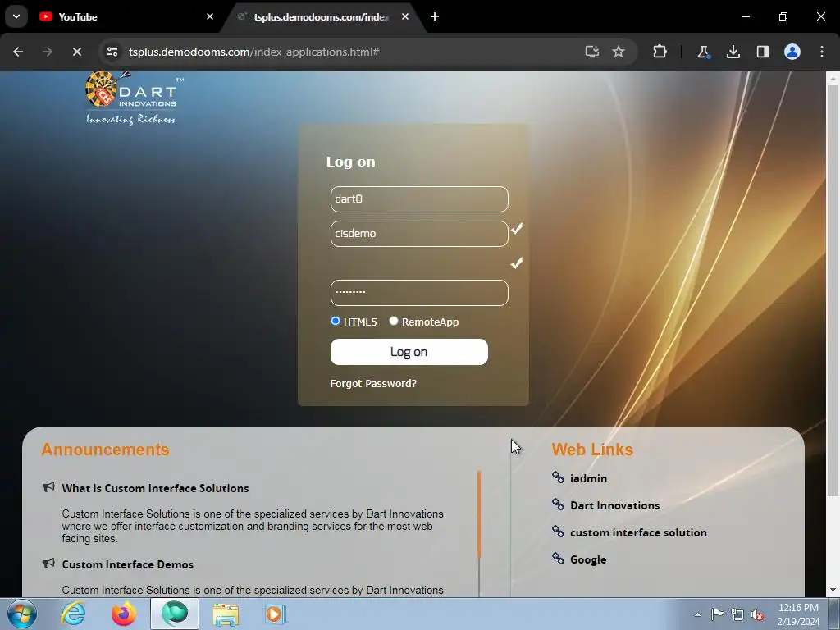Toggle the browser side panel
Viewport: 840px width, 630px height.
click(763, 52)
